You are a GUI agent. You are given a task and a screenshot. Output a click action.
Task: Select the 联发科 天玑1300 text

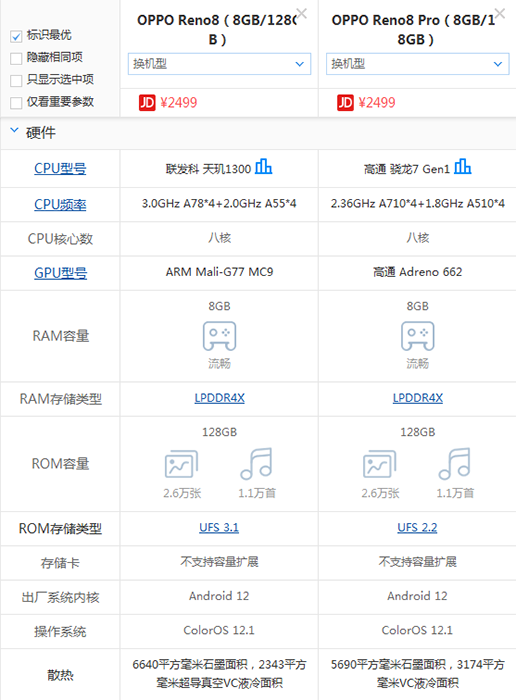coord(208,169)
